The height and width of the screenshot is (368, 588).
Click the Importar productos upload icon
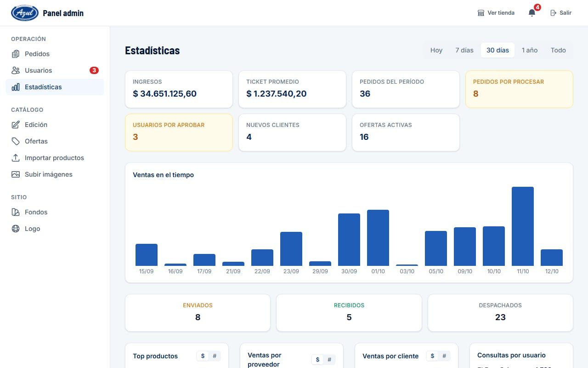point(16,158)
